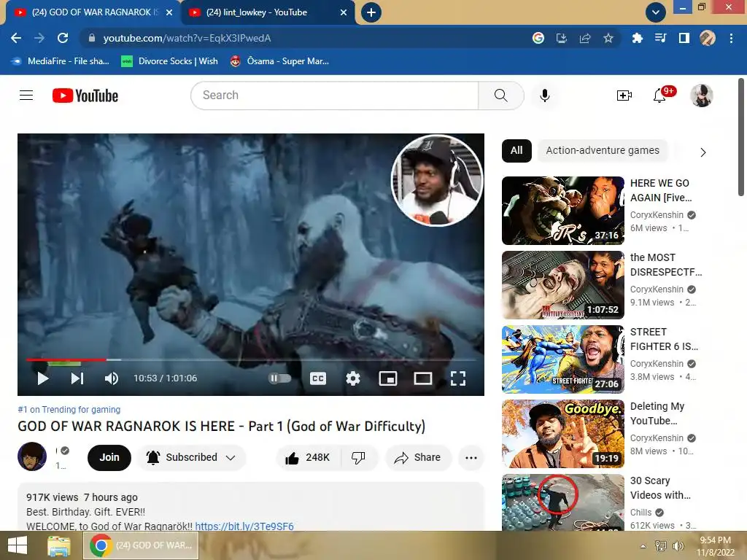747x560 pixels.
Task: Go to YouTube home via logo
Action: [x=85, y=96]
